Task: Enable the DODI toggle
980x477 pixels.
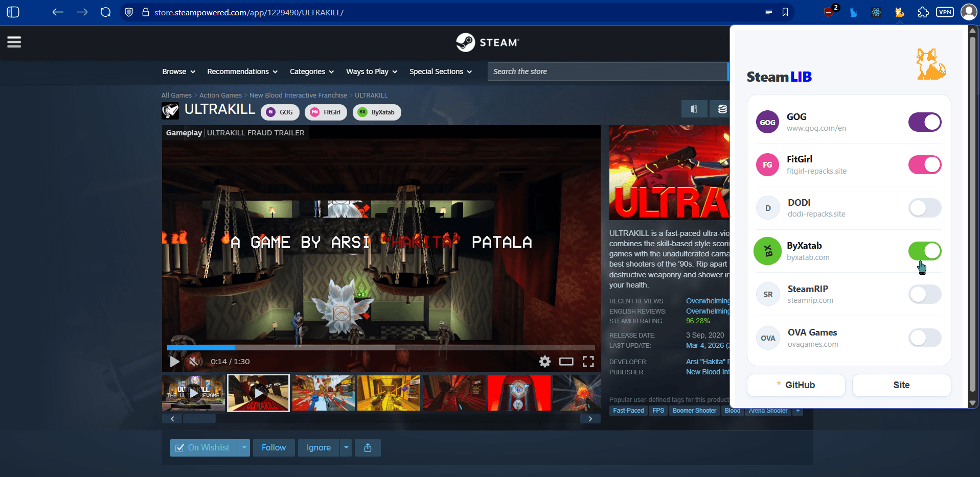Action: pos(924,208)
